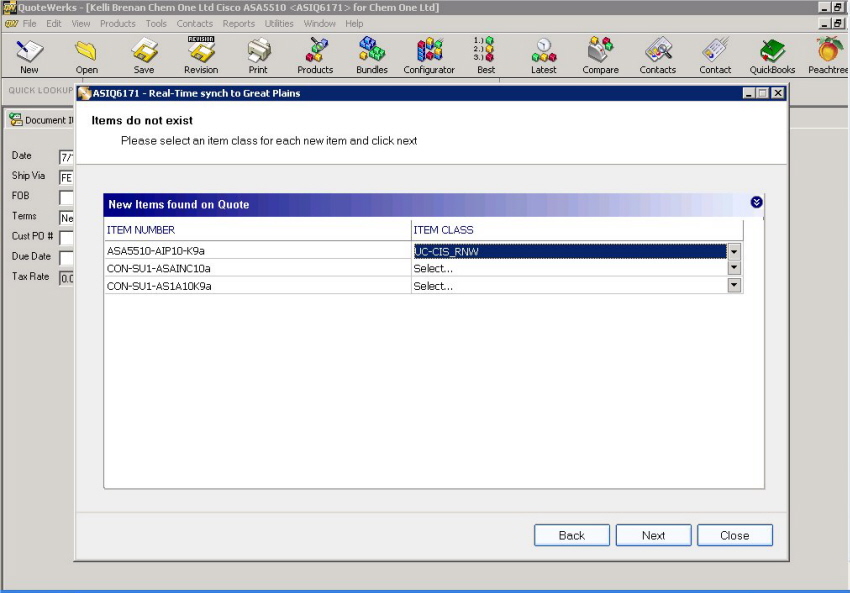Click the FOB input field
850x593 pixels.
pos(66,197)
